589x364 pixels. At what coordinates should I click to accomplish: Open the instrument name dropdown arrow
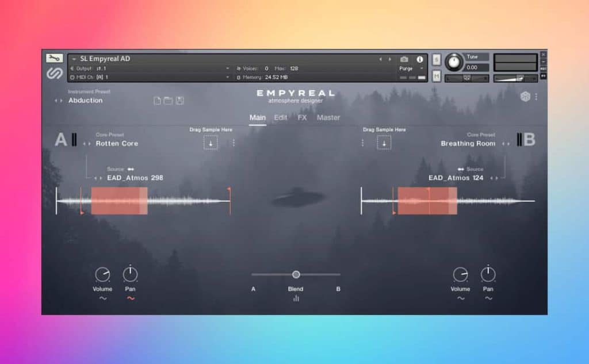[74, 59]
